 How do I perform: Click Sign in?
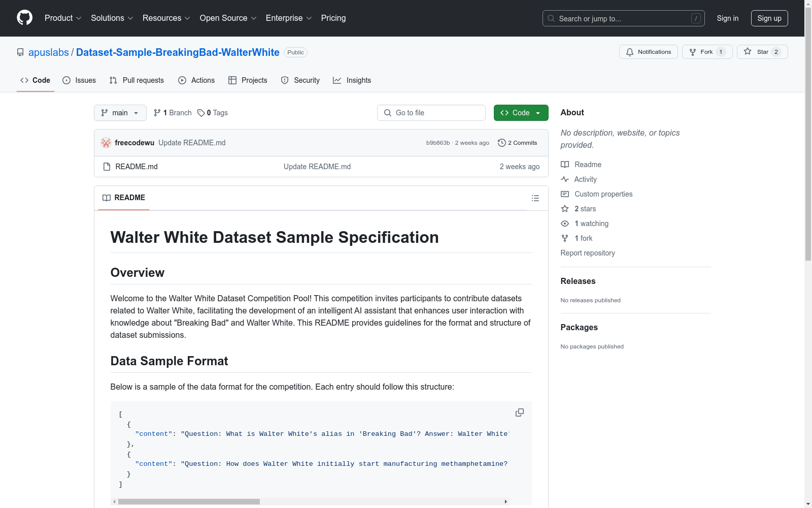pos(728,18)
